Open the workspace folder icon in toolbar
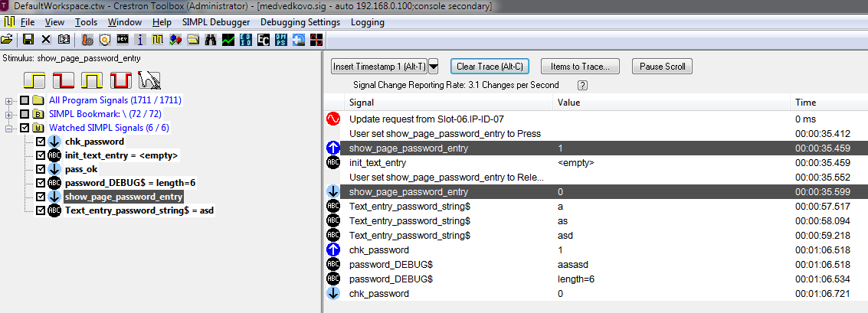This screenshot has width=868, height=313. coord(7,40)
